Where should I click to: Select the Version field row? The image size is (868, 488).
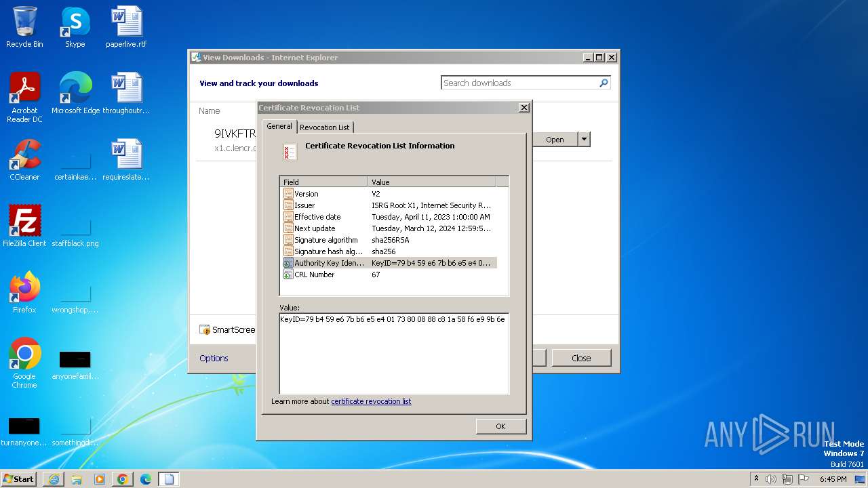[x=389, y=194]
